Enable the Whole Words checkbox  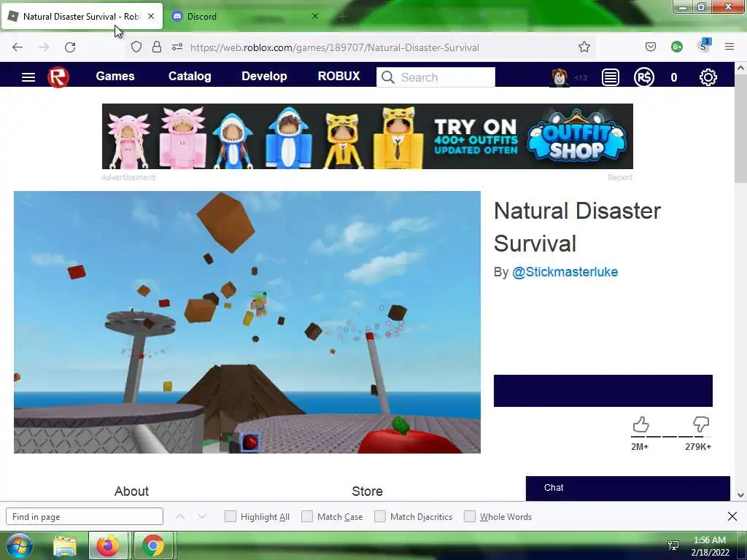click(470, 516)
